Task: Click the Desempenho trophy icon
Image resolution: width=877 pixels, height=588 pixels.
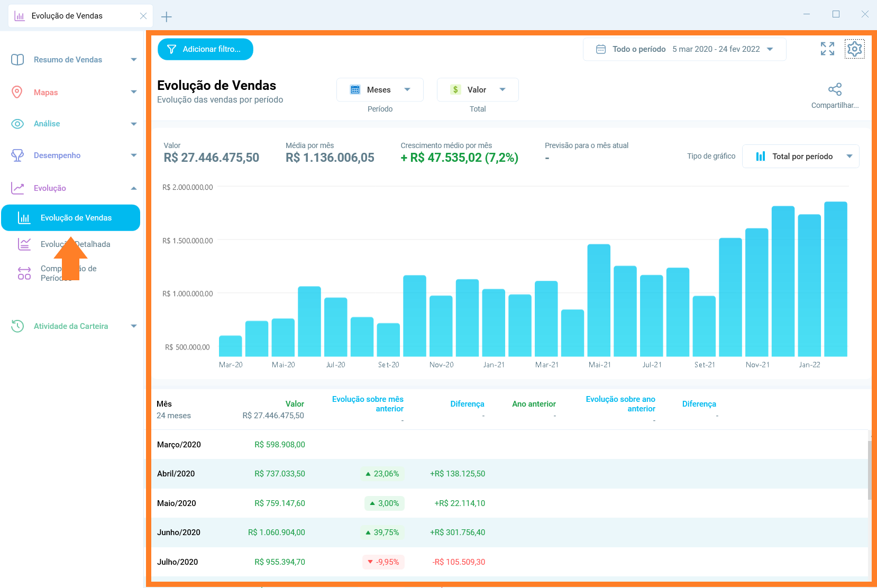Action: pos(17,155)
